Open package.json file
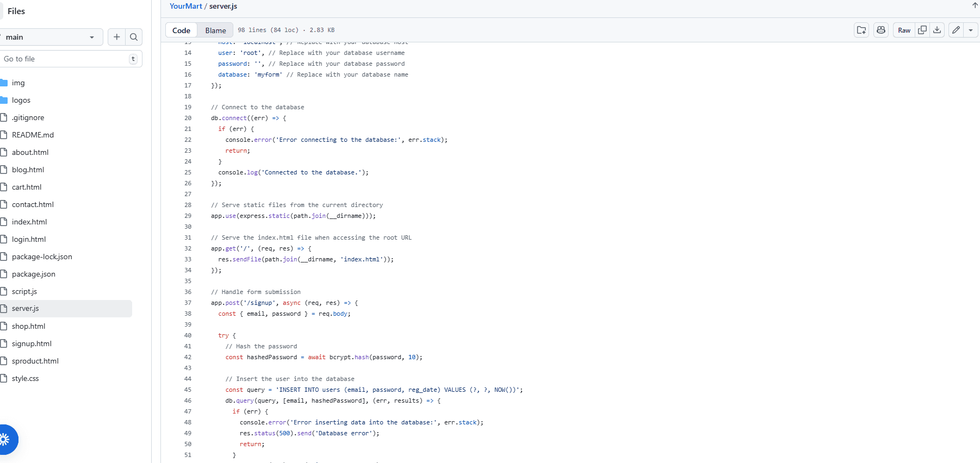Image resolution: width=980 pixels, height=463 pixels. pos(34,274)
